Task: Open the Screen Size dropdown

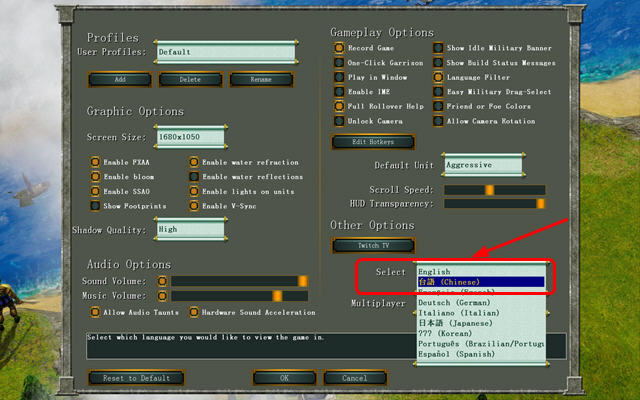Action: [x=191, y=137]
